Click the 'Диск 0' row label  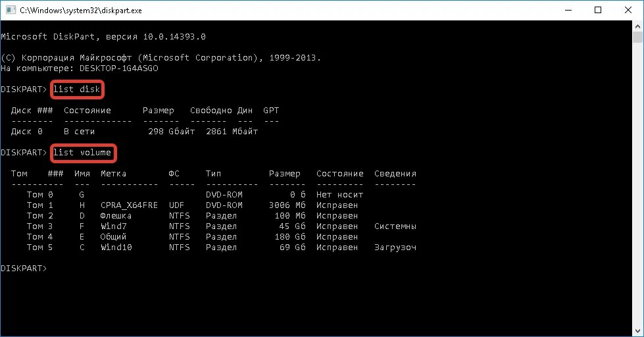click(27, 132)
